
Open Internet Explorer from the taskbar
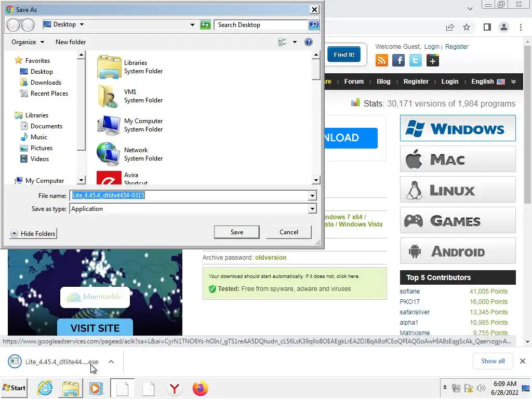pos(45,388)
